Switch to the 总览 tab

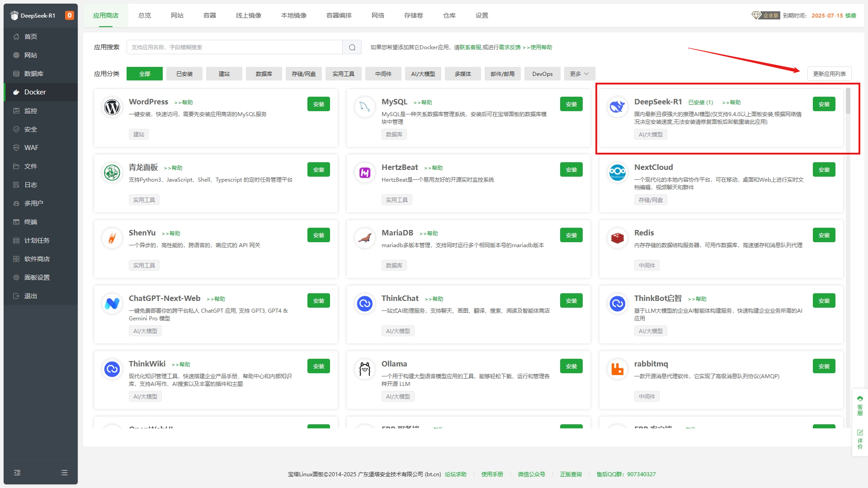tap(145, 15)
